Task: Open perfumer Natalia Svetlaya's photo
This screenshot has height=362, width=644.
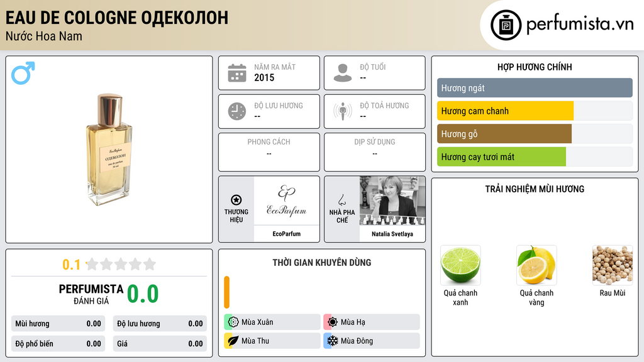Action: point(392,200)
